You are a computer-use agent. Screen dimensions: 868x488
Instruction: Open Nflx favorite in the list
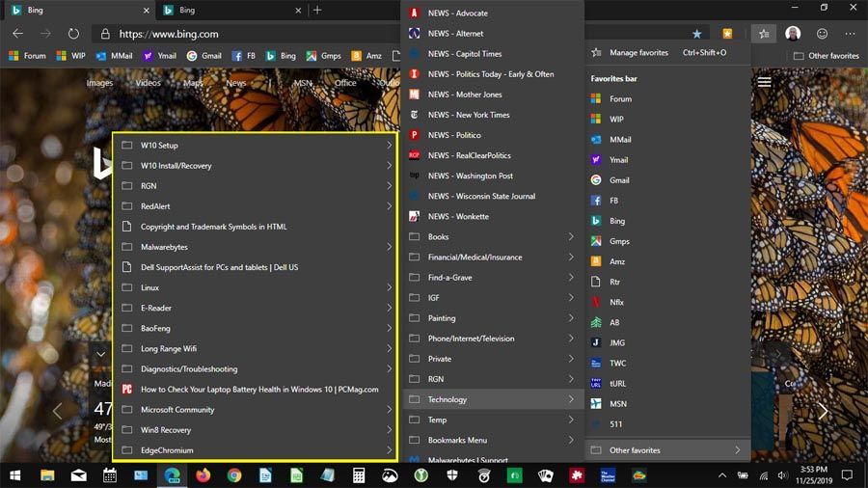[667, 302]
